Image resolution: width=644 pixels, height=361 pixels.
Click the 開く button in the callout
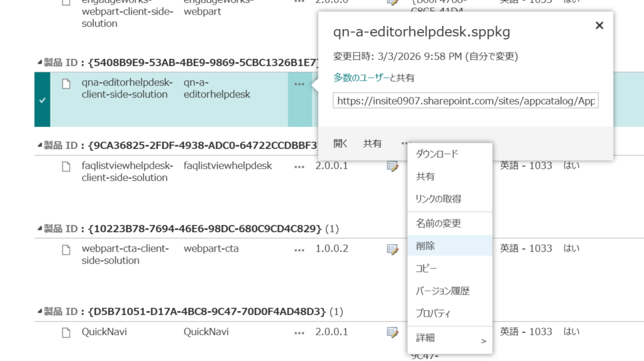tap(340, 143)
